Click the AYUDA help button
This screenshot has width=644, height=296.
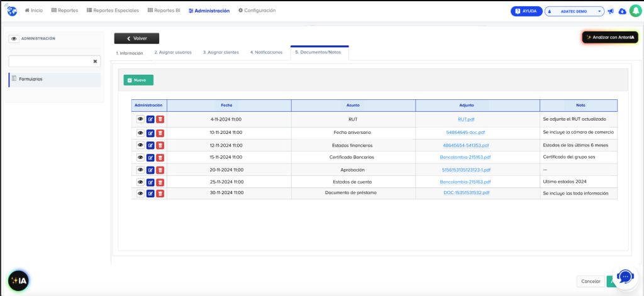click(x=526, y=11)
